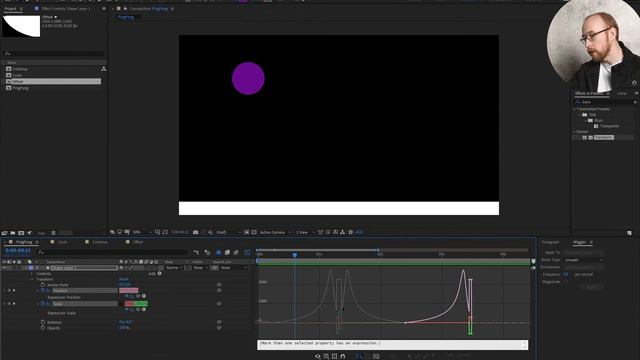Click the current timecode 0:00:00:15 display
This screenshot has width=640, height=360.
[x=18, y=251]
